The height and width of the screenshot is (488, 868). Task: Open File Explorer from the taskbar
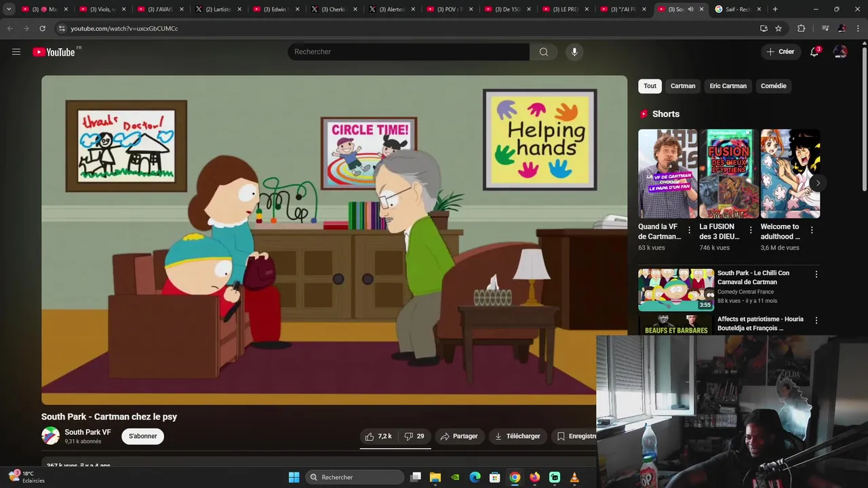[435, 477]
